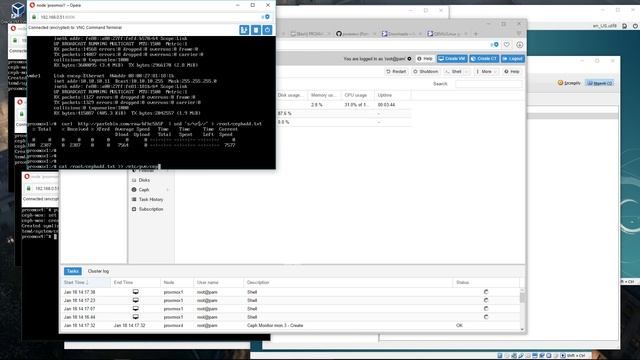This screenshot has width=640, height=360.
Task: Open Ceph in node side menu
Action: (144, 190)
